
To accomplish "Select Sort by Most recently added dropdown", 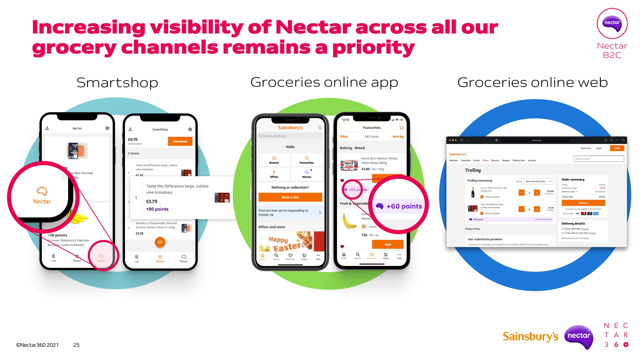I will [x=538, y=182].
